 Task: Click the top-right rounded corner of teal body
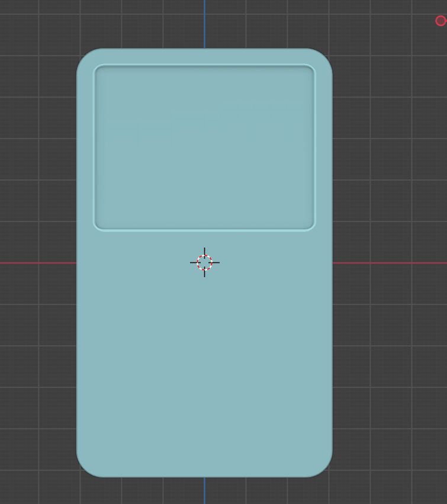tap(323, 57)
